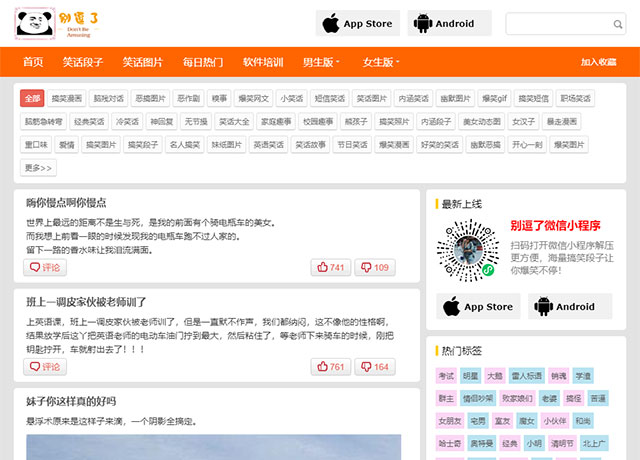Expand the 男生版 dropdown menu
Viewport: 640px width, 460px height.
click(321, 62)
